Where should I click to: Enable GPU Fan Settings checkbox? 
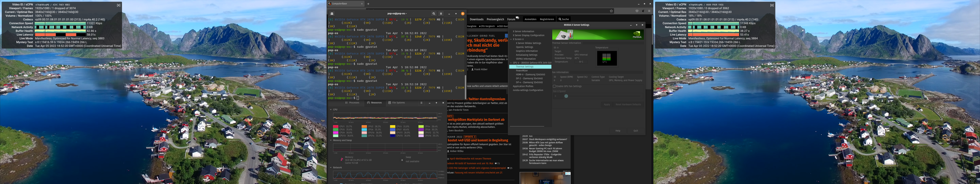pyautogui.click(x=554, y=86)
